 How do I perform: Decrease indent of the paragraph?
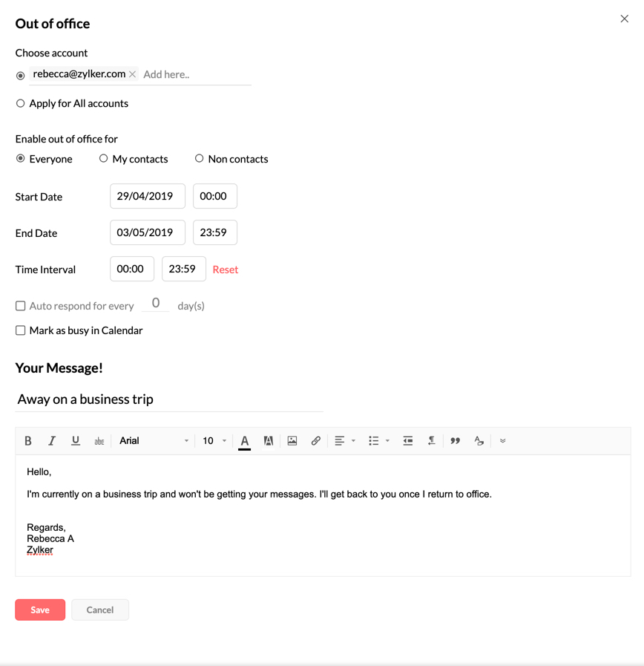tap(407, 441)
